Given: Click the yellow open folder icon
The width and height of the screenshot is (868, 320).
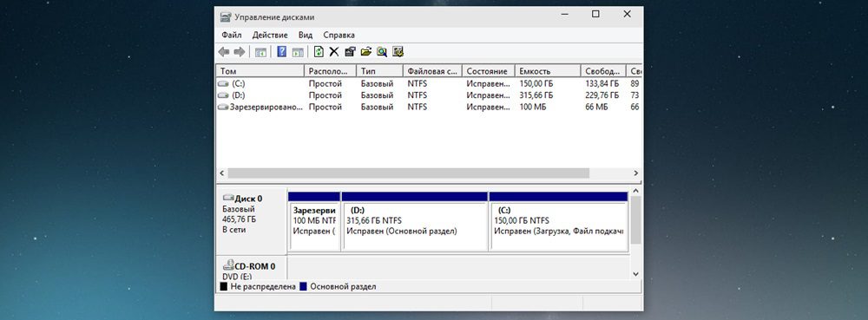Looking at the screenshot, I should pyautogui.click(x=366, y=52).
